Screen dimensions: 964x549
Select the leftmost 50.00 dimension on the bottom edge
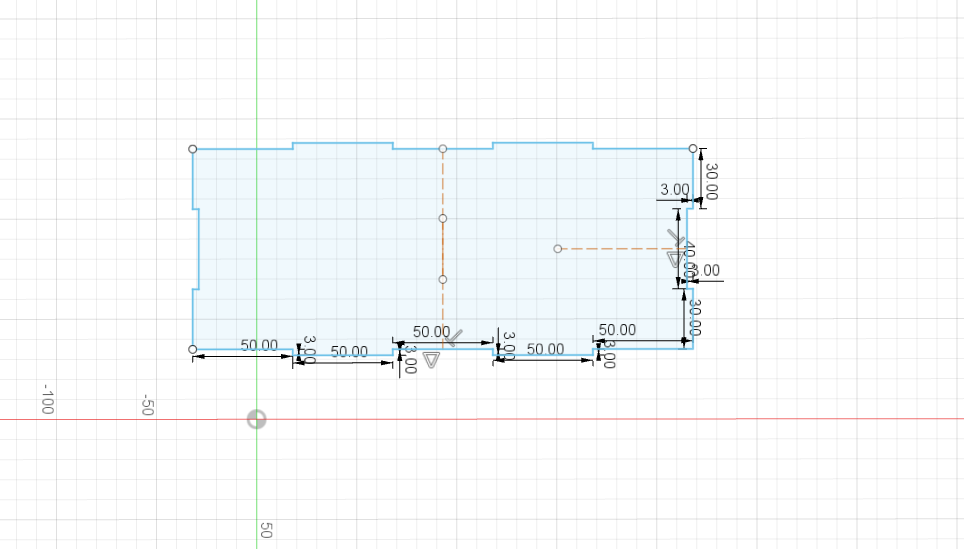coord(259,346)
